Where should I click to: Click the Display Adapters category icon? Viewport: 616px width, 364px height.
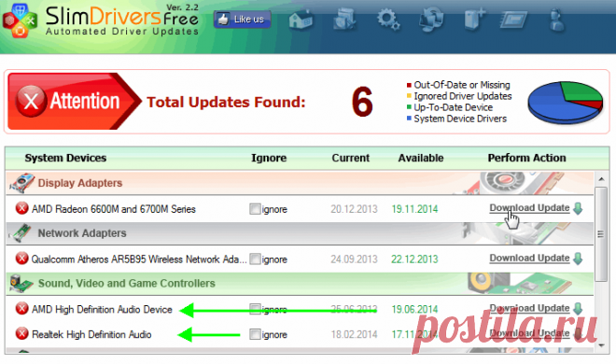[22, 183]
